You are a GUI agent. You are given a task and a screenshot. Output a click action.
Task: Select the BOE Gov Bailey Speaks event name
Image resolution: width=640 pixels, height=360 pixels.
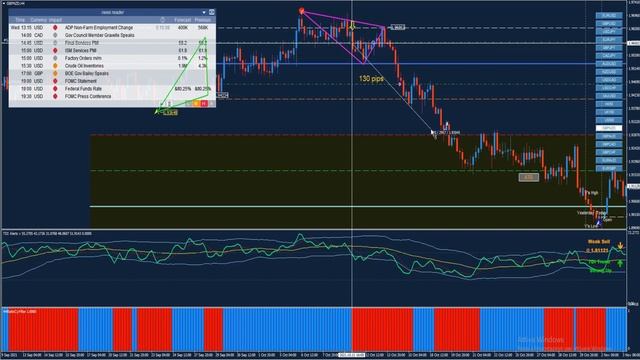(x=87, y=73)
